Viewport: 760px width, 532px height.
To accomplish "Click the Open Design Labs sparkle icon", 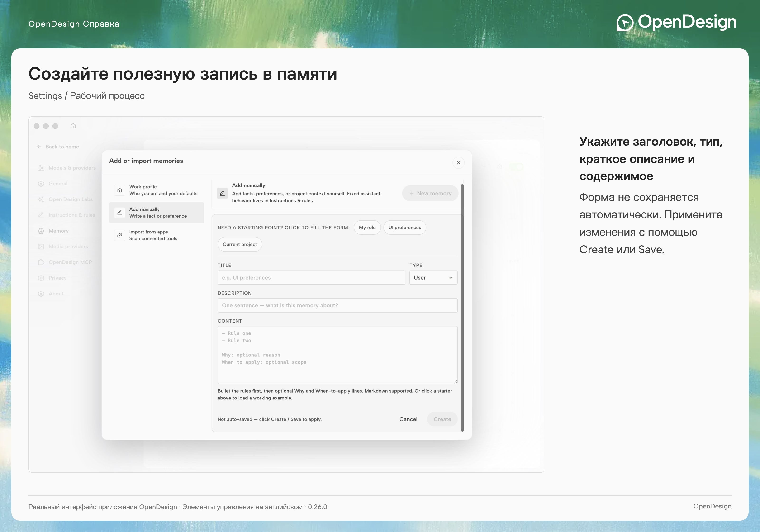I will 41,199.
